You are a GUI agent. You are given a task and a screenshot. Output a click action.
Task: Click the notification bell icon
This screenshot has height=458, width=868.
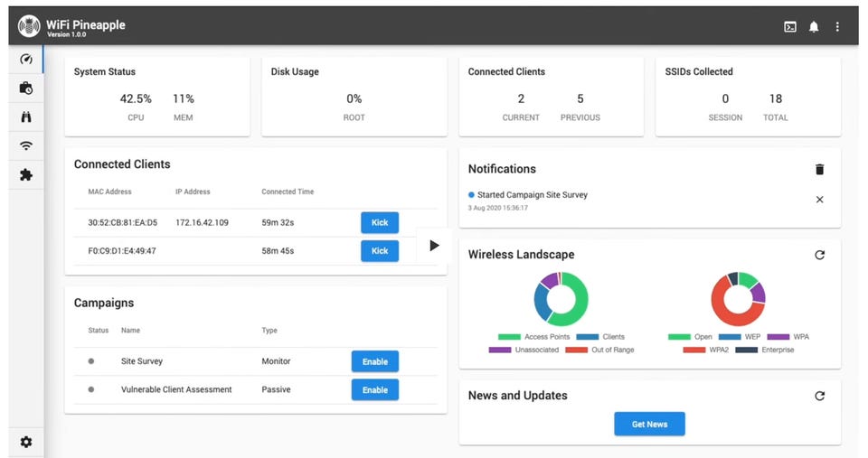point(814,26)
